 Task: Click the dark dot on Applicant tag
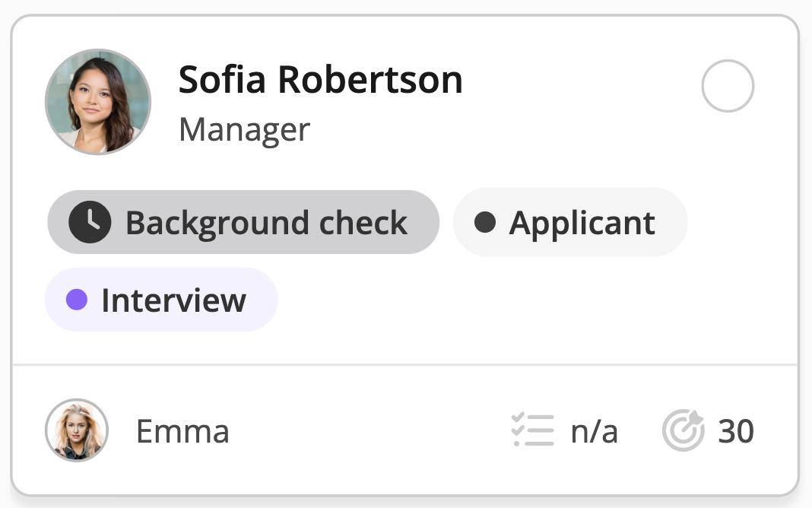click(485, 223)
